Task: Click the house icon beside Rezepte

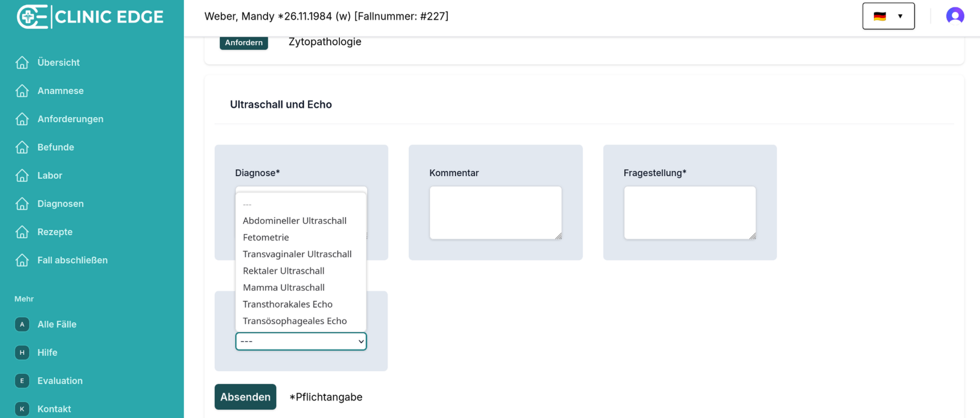Action: tap(22, 232)
